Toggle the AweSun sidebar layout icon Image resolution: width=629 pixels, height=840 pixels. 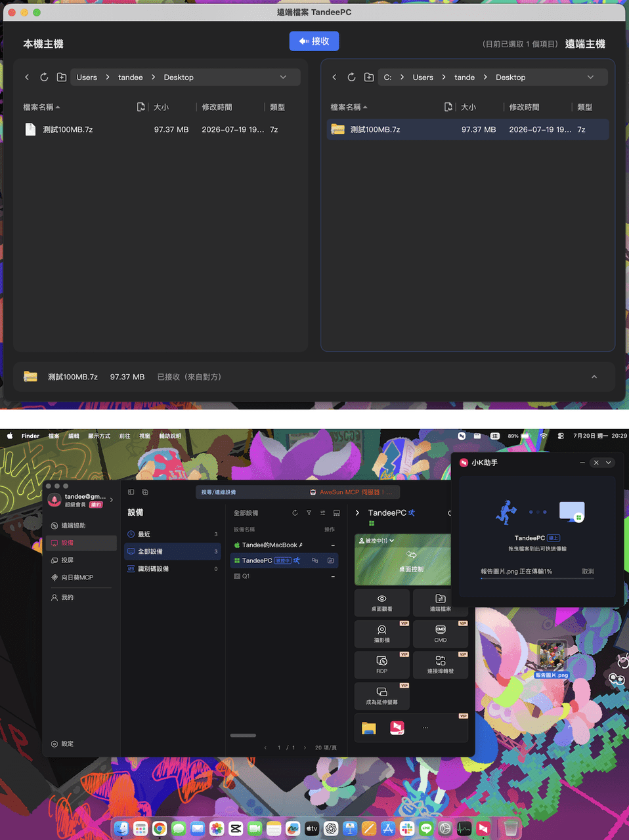(131, 492)
